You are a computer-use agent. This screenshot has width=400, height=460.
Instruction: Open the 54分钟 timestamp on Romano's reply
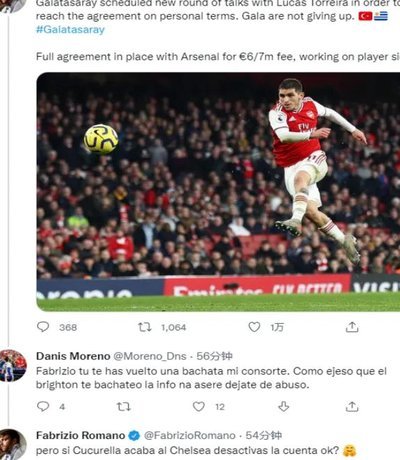264,435
